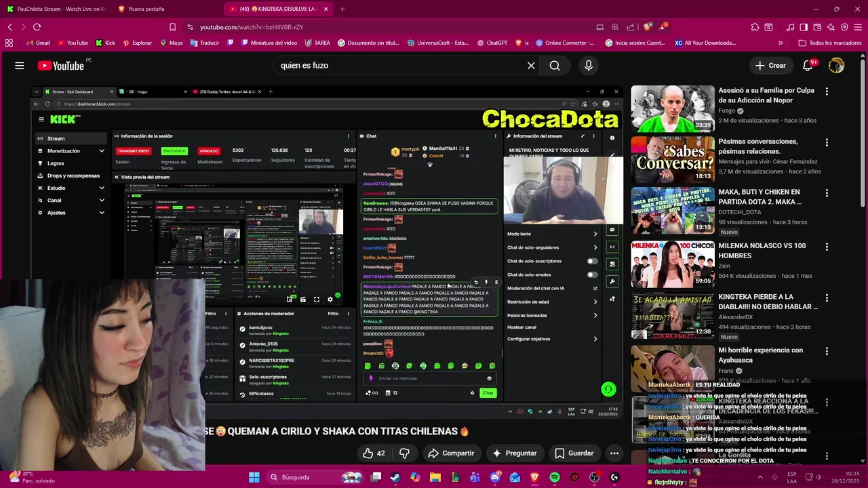Clear the search query with the X
Screen dimensions: 868x488
point(531,66)
